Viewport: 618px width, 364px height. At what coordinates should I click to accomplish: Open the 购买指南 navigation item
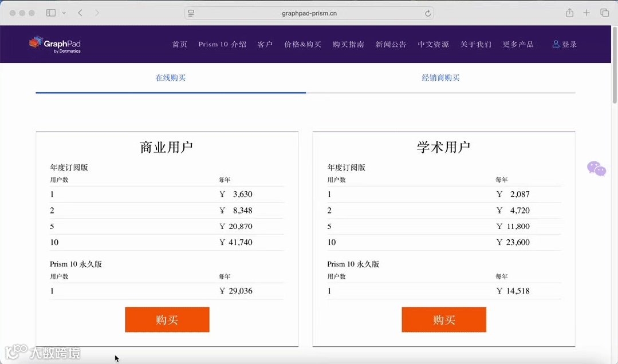[x=348, y=44]
